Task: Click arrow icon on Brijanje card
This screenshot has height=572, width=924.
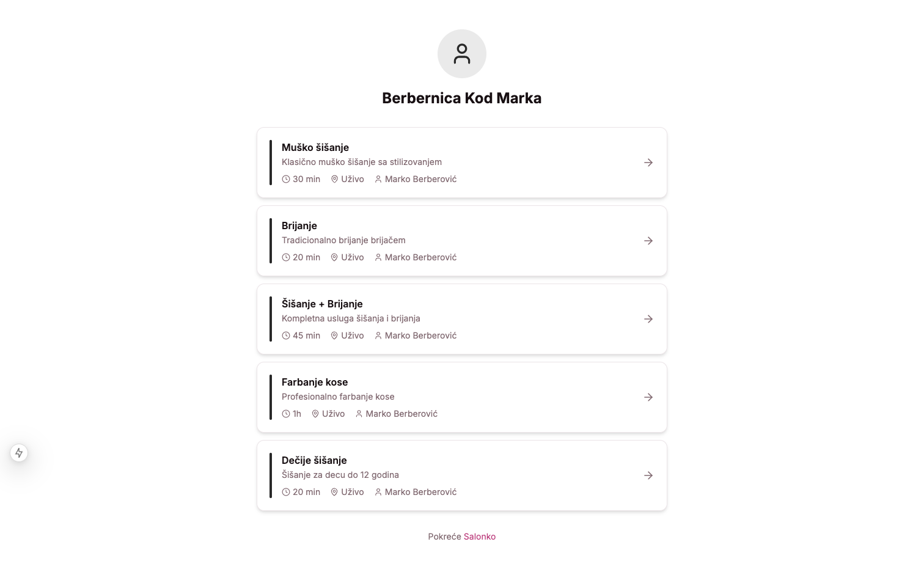Action: (648, 241)
